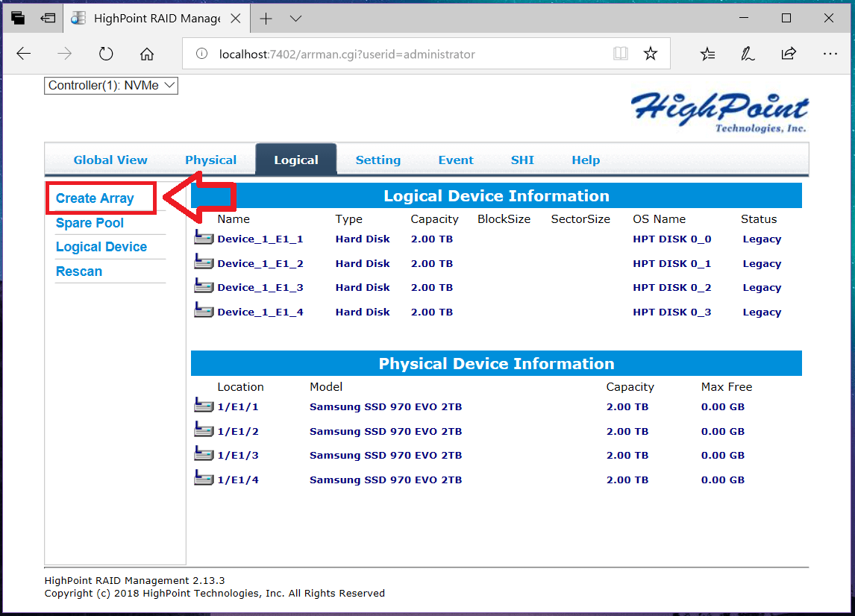Click Samsung SSD 970 EVO 2TB at 1/E1/1
Screen dimensions: 855x616
386,406
